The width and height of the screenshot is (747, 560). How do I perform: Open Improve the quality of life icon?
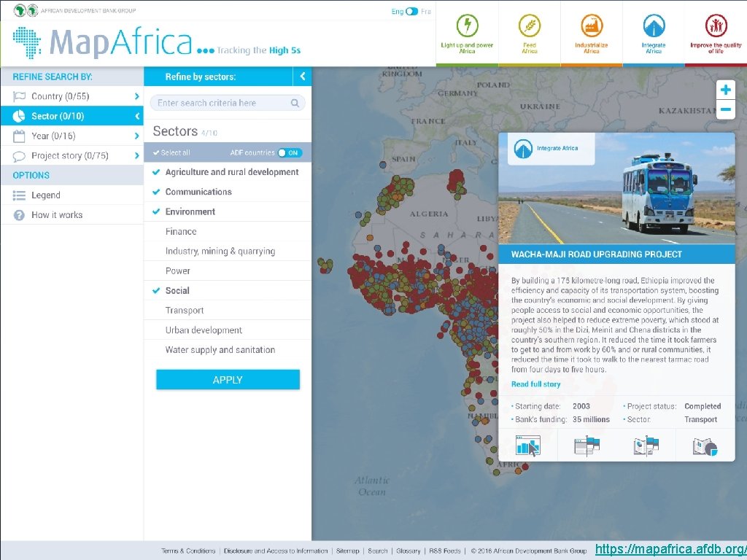coord(716,26)
